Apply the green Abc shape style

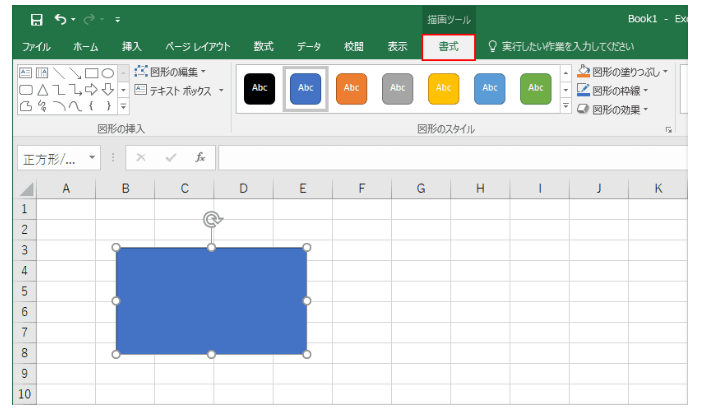[535, 88]
